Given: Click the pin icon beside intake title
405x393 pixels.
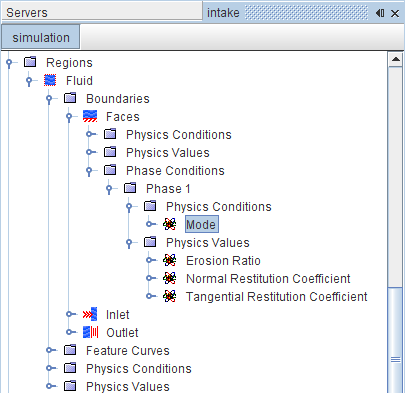Looking at the screenshot, I should (x=380, y=13).
